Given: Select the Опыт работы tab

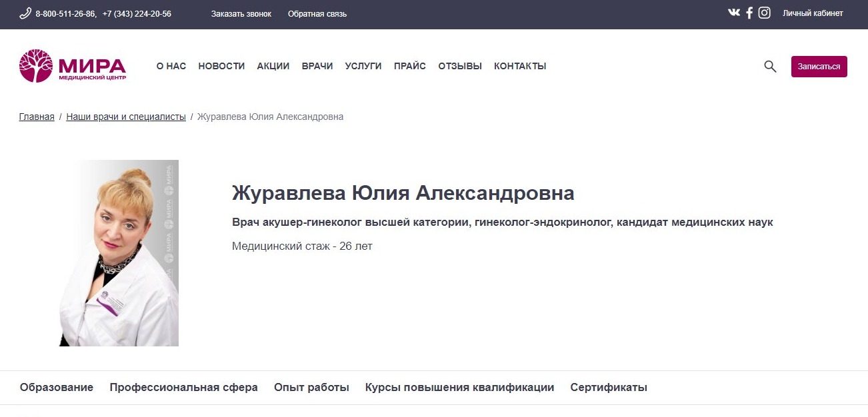Looking at the screenshot, I should click(x=311, y=388).
